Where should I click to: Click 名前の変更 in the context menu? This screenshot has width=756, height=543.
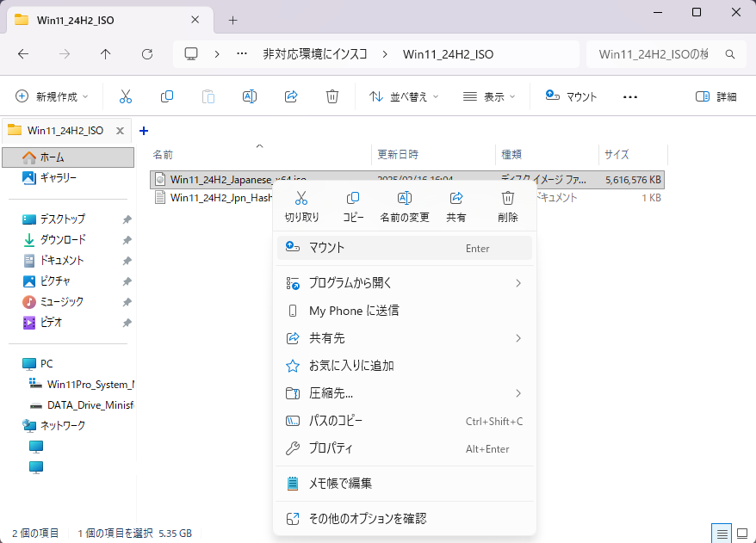click(405, 207)
